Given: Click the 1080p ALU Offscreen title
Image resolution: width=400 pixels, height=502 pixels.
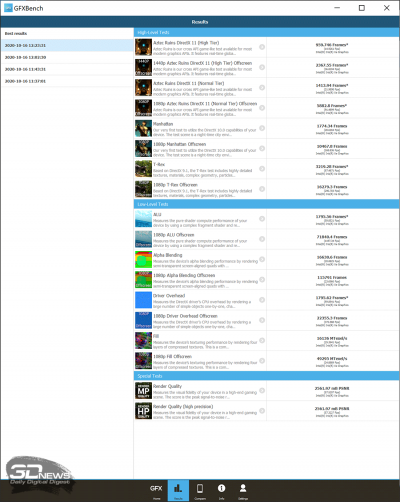Looking at the screenshot, I should 174,235.
